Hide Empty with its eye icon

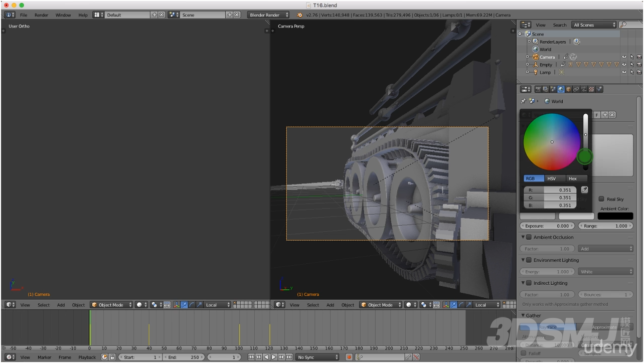click(x=624, y=65)
